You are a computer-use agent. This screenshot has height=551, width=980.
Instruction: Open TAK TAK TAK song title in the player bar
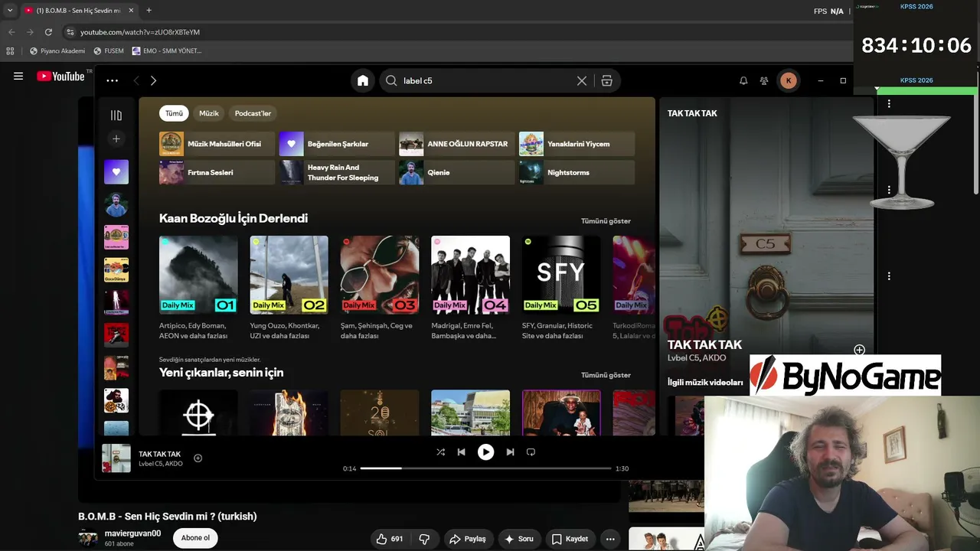(160, 454)
